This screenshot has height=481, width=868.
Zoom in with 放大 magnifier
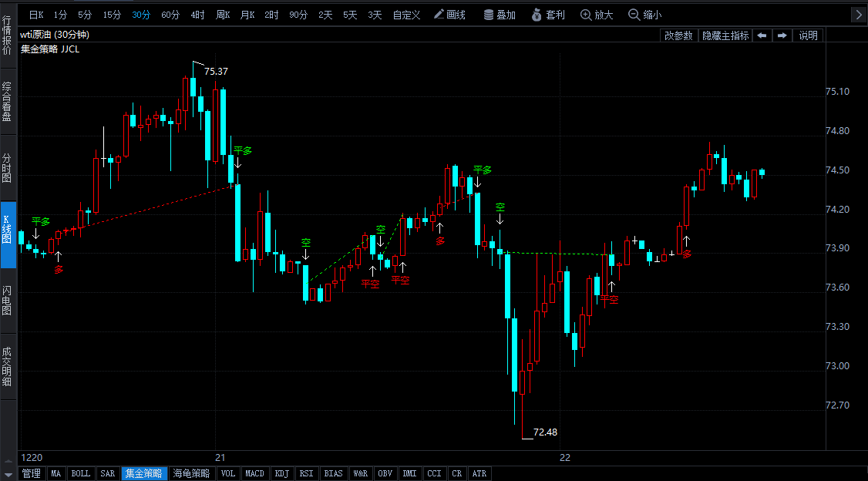point(597,15)
